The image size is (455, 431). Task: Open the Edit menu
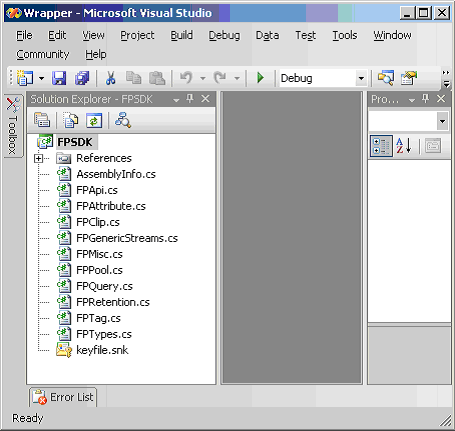pyautogui.click(x=57, y=35)
